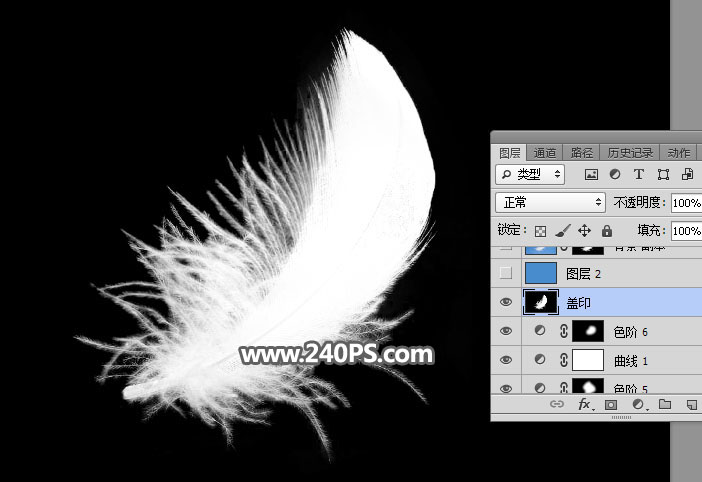Create a new group folder
Viewport: 702px width, 482px height.
(x=665, y=404)
